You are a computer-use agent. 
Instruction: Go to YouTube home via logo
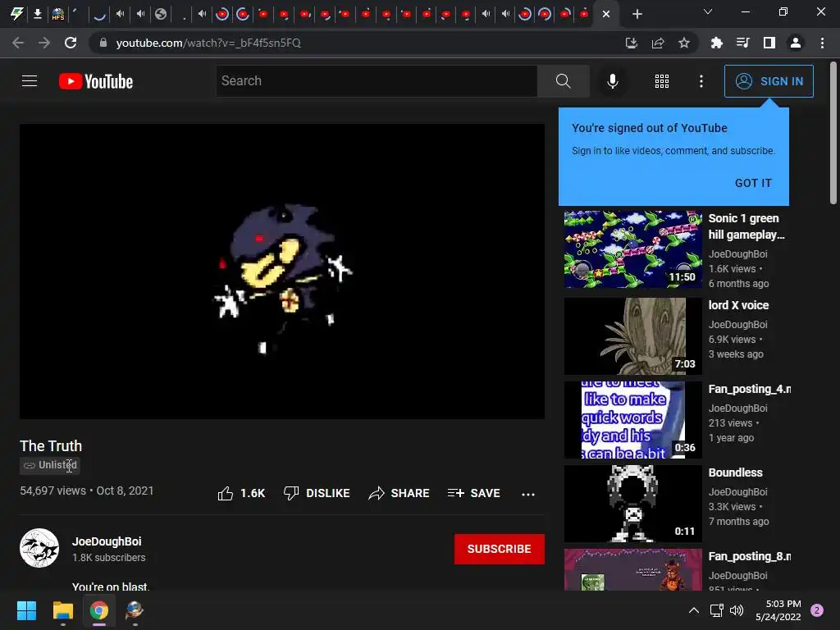click(x=96, y=81)
